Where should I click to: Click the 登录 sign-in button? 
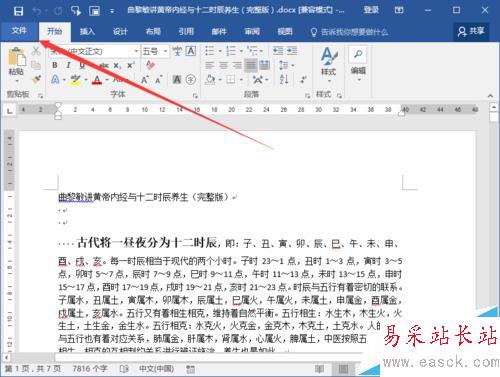tap(371, 10)
